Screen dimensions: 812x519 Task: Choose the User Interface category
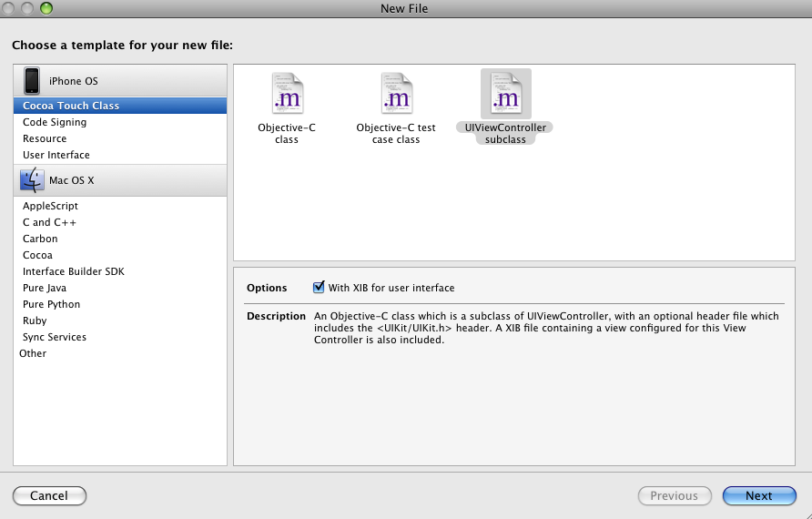tap(120, 155)
